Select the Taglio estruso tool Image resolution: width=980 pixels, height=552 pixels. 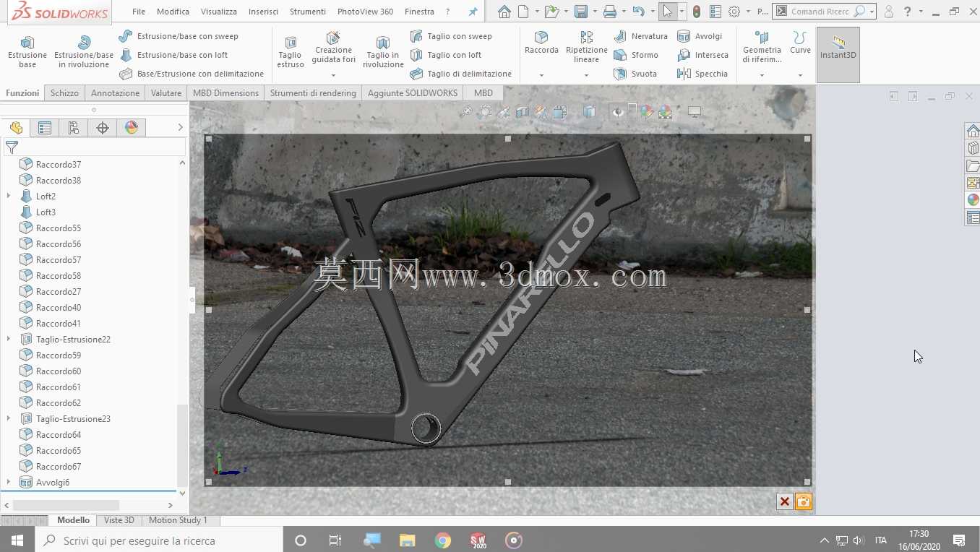(291, 52)
